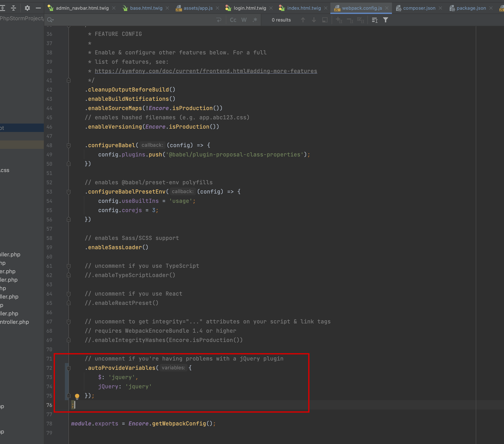Click '// enables Sass/SCSS support' comment
Screen dimensions: 504x444
132,238
